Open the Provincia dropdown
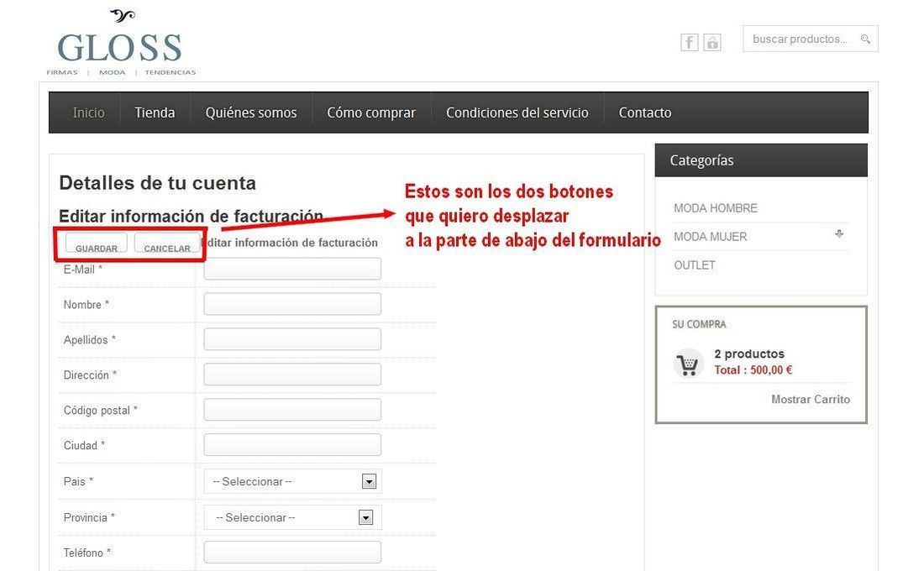This screenshot has height=571, width=924. click(293, 517)
